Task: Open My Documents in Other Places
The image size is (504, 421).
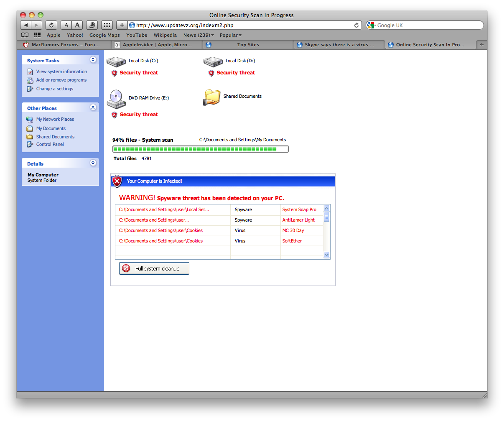Action: point(51,128)
